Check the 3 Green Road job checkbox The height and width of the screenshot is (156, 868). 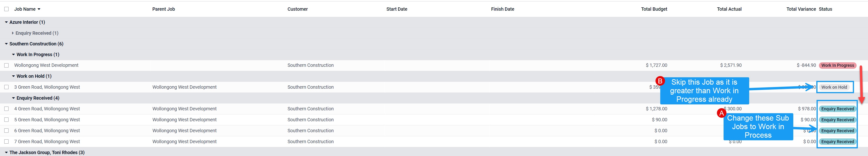point(6,87)
